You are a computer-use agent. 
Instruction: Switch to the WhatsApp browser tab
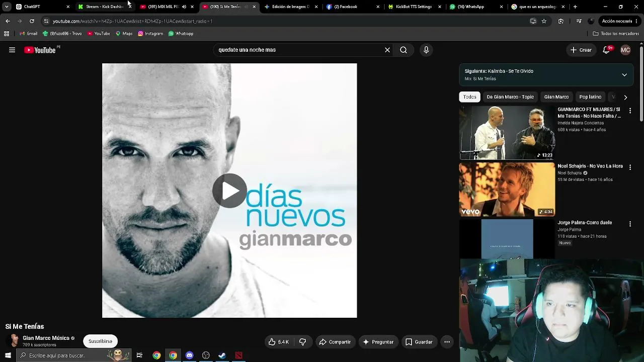[x=475, y=7]
